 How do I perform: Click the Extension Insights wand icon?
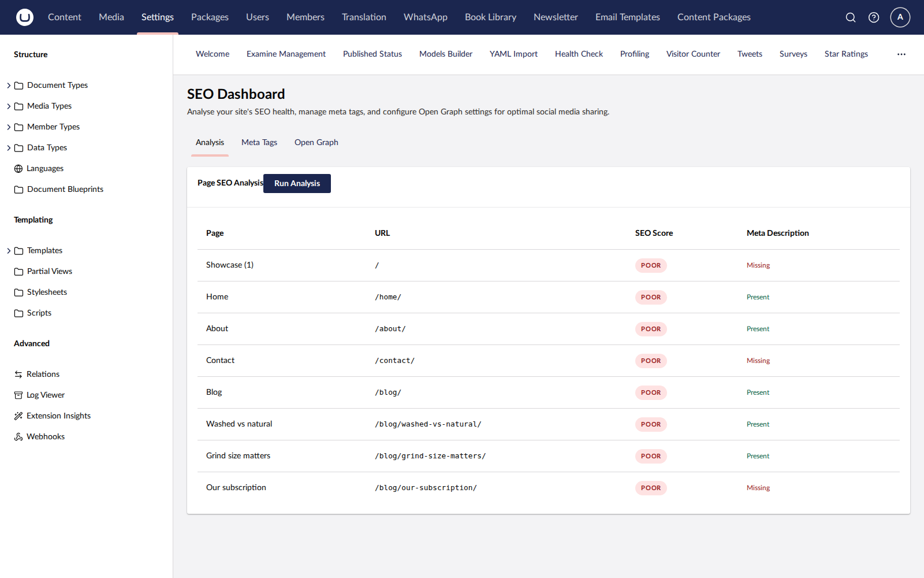pos(18,416)
